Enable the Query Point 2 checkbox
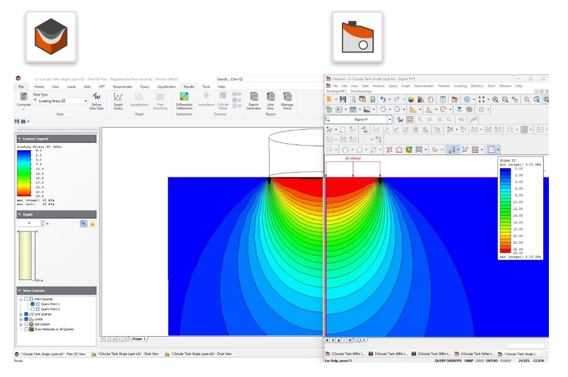 (x=33, y=309)
